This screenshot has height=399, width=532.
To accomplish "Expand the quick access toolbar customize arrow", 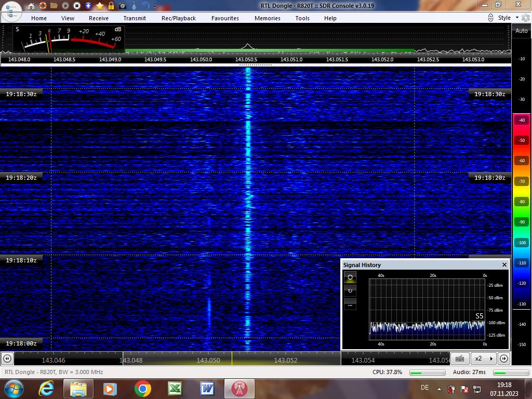I will (x=155, y=6).
